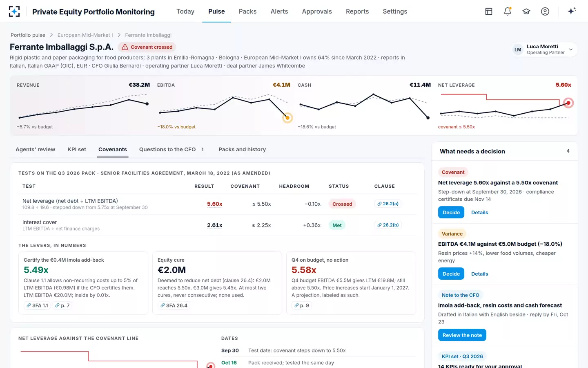Click the 2.61x interest cover result
The width and height of the screenshot is (588, 368).
click(x=215, y=225)
